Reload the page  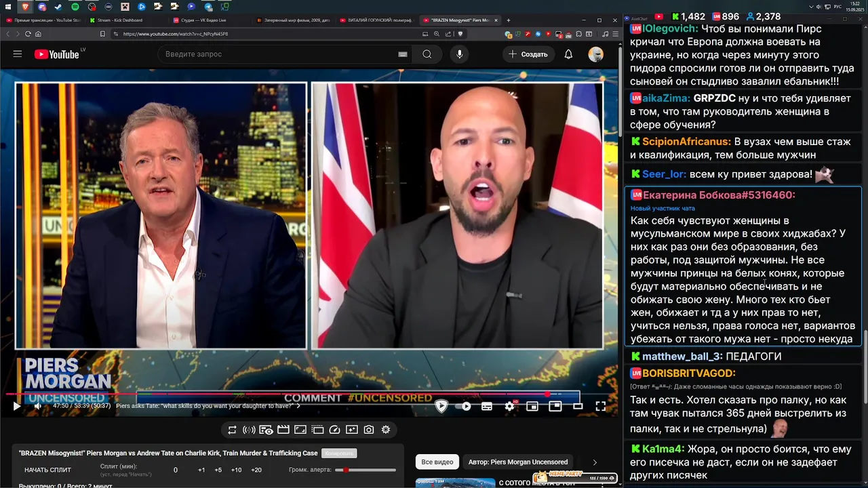(x=28, y=34)
